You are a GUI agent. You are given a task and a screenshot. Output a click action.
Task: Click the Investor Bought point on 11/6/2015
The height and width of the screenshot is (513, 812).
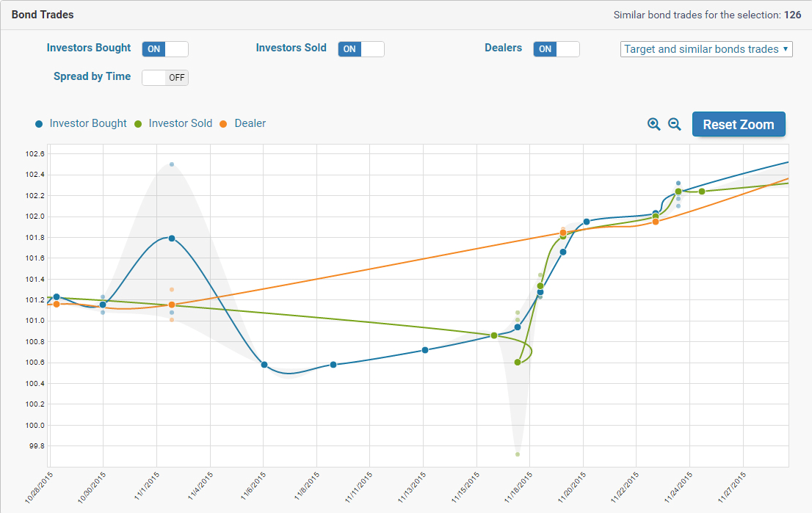point(264,365)
